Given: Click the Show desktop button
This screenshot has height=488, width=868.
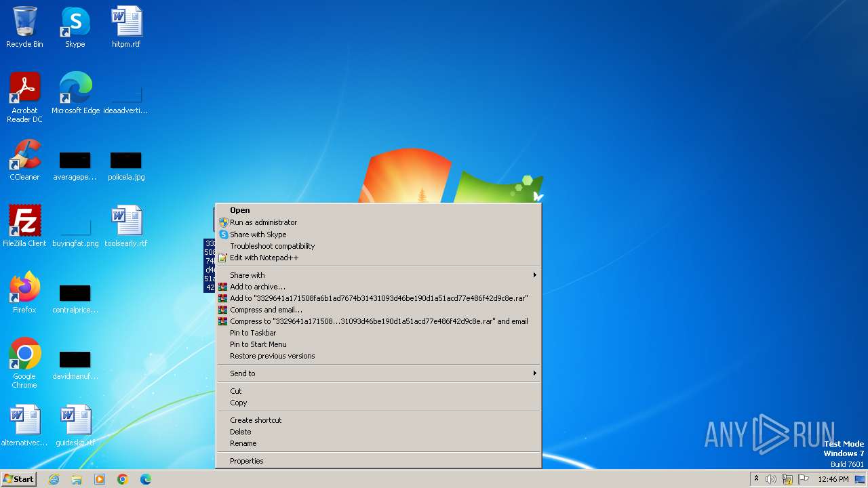Looking at the screenshot, I should pyautogui.click(x=861, y=479).
